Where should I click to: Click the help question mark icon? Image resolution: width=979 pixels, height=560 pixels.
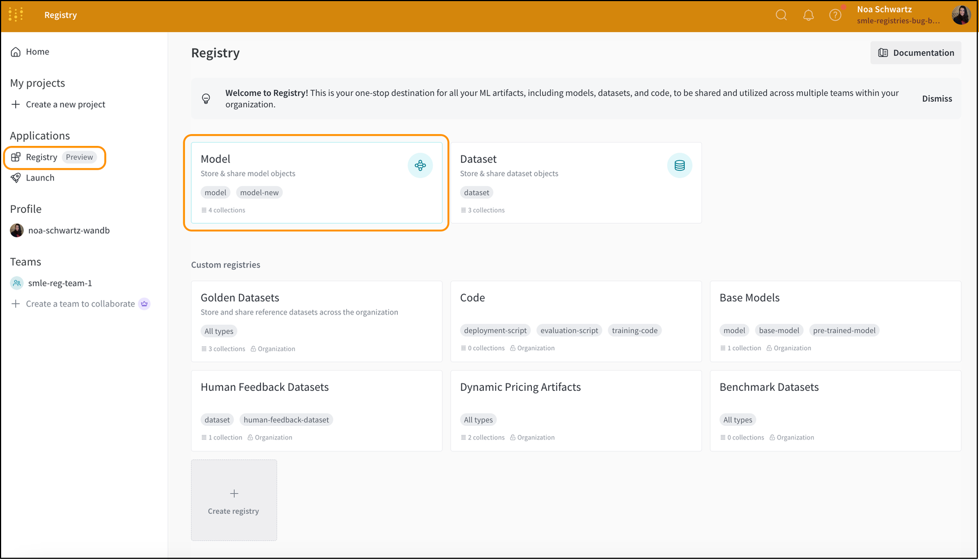835,15
